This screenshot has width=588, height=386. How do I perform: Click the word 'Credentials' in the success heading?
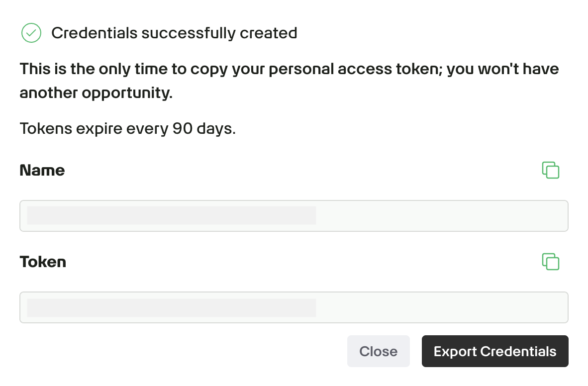[94, 33]
